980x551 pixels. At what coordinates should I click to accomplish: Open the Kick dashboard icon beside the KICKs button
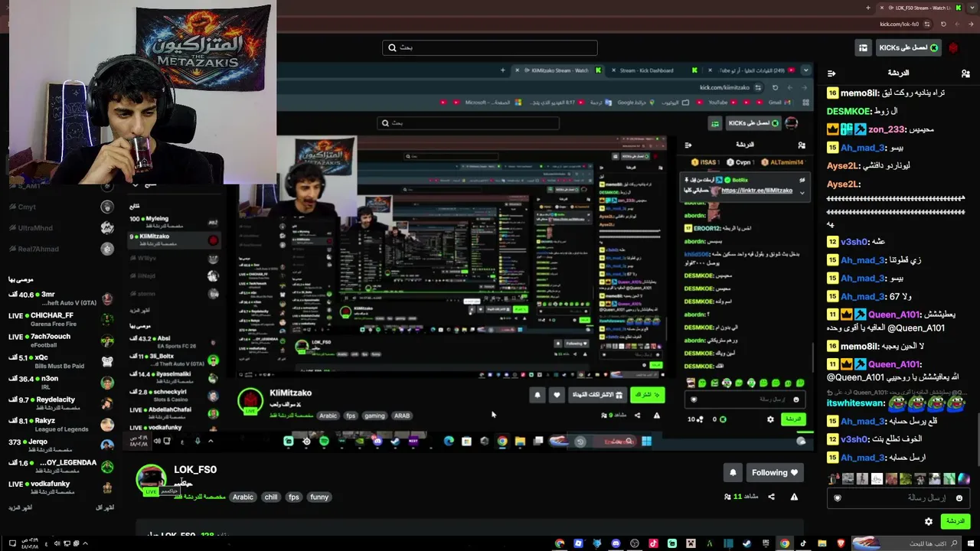click(863, 47)
